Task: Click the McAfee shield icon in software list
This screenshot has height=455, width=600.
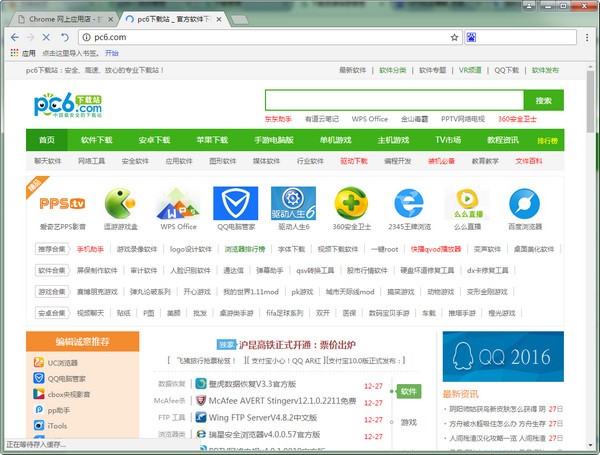Action: click(x=201, y=401)
